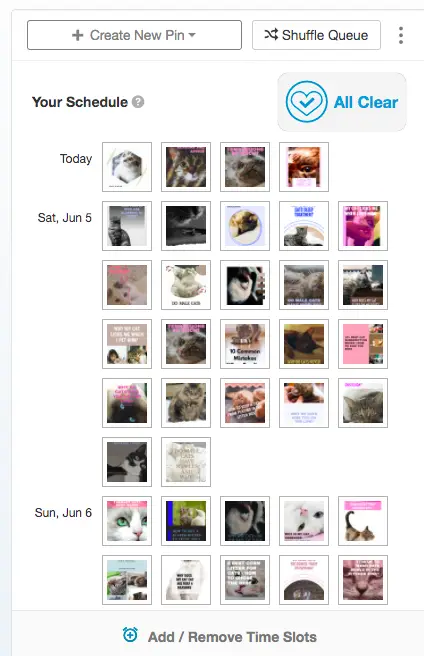The width and height of the screenshot is (424, 656).
Task: Click the Shuffle Queue button
Action: 316,35
